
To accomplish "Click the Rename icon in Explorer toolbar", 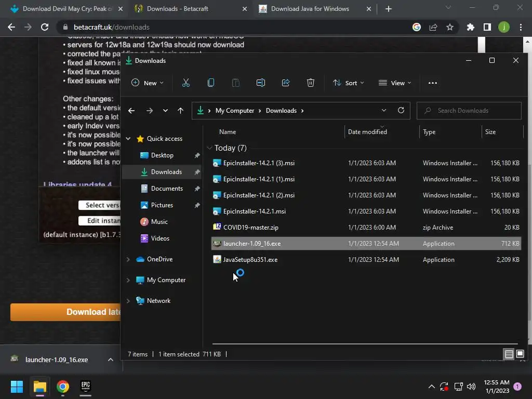I will tap(261, 83).
